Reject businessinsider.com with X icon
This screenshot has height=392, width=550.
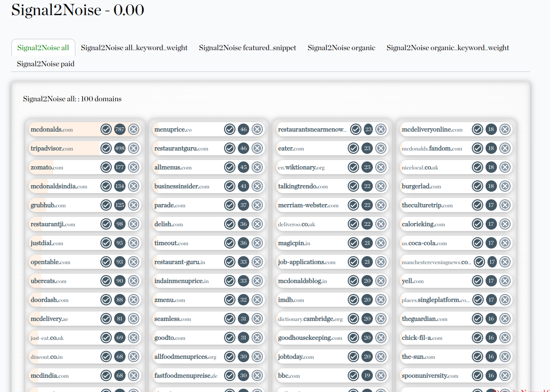point(257,186)
